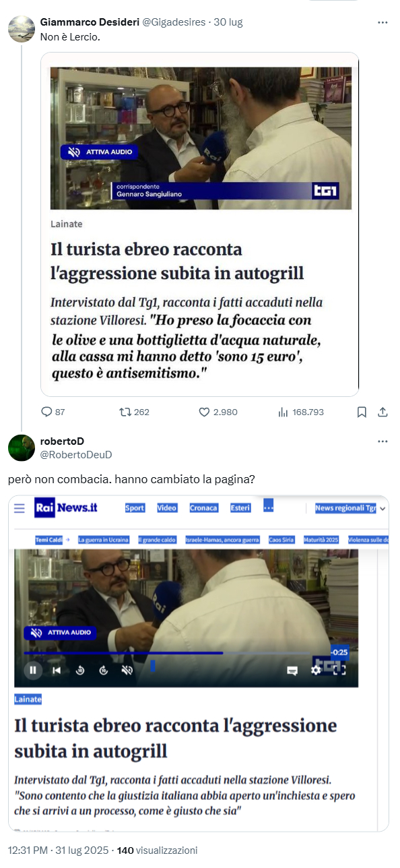The image size is (400, 868).
Task: Like the tweet showing 2.980 likes
Action: coord(204,412)
